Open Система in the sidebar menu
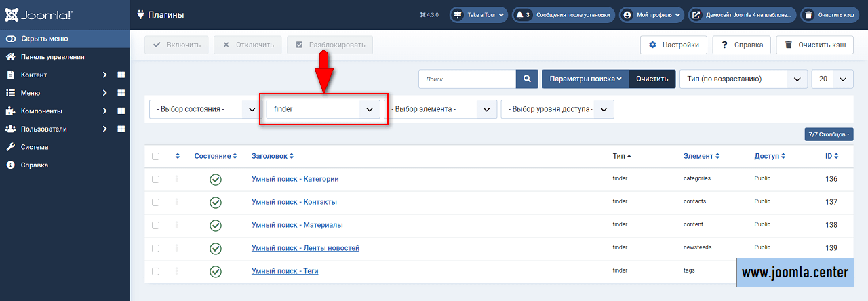Image resolution: width=868 pixels, height=301 pixels. 34,147
